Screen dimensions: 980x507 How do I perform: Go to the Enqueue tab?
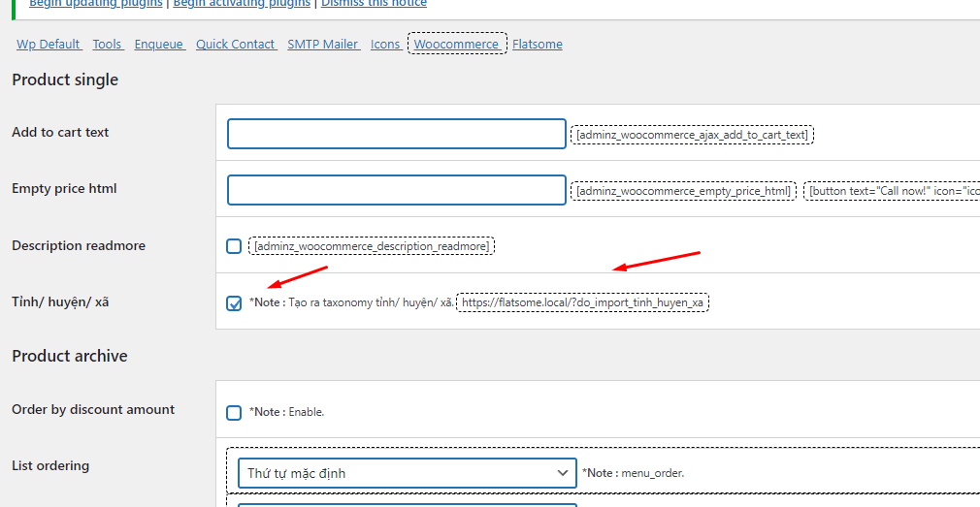point(159,45)
